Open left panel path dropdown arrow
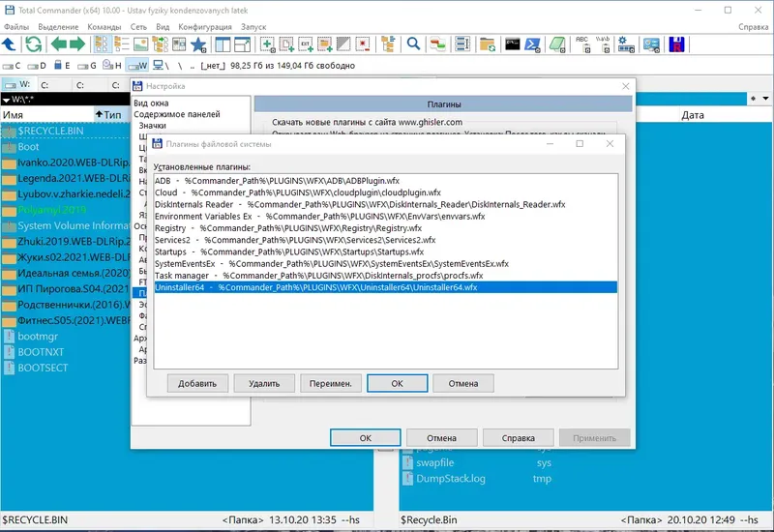 6,100
